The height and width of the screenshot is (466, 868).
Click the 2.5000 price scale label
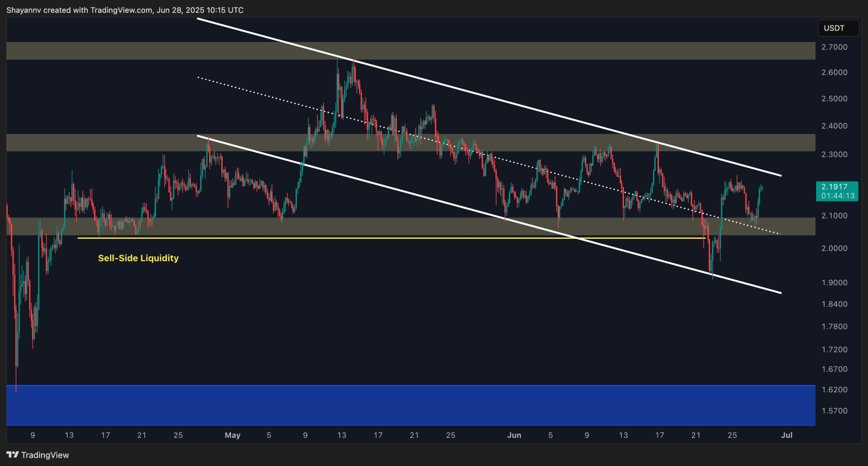[834, 99]
